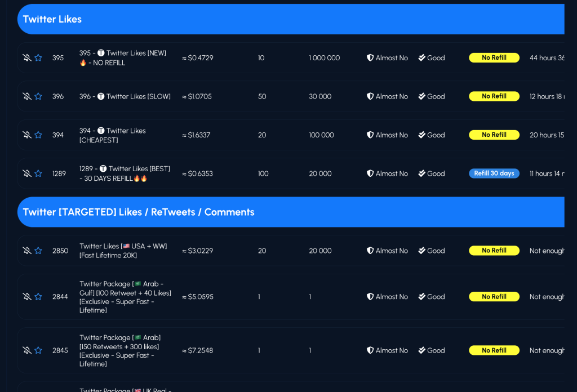Select Twitter Likes category header

click(291, 19)
